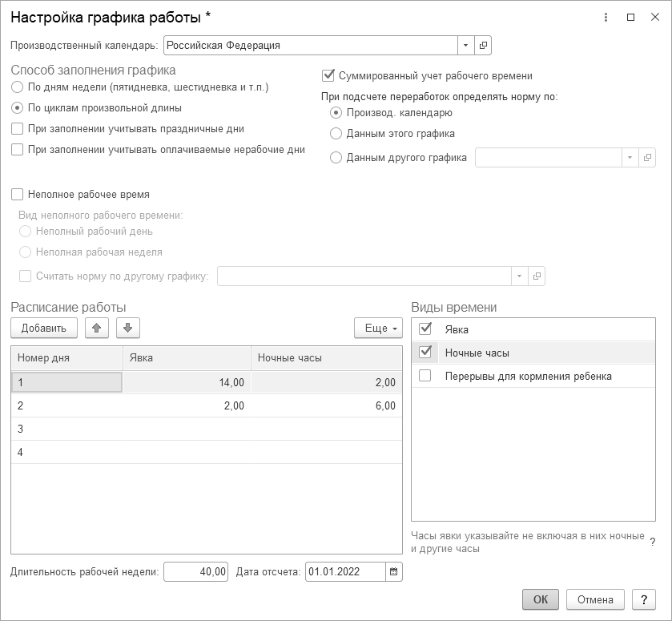
Task: Click the hint question mark near Виды времени
Action: pos(652,542)
